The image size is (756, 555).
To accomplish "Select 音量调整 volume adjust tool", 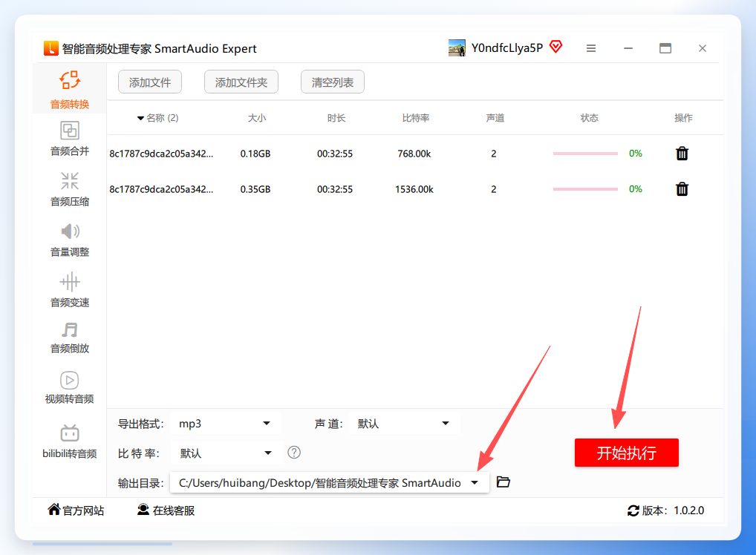I will pos(70,240).
